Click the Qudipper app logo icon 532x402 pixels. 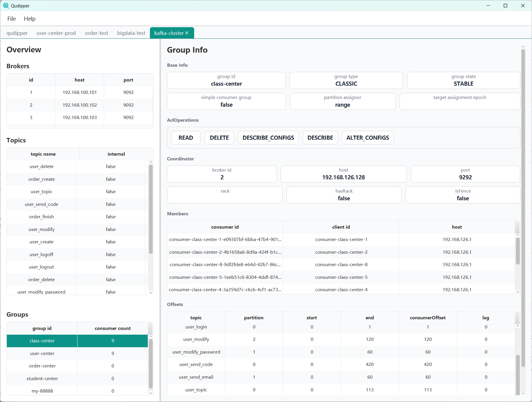click(x=6, y=6)
